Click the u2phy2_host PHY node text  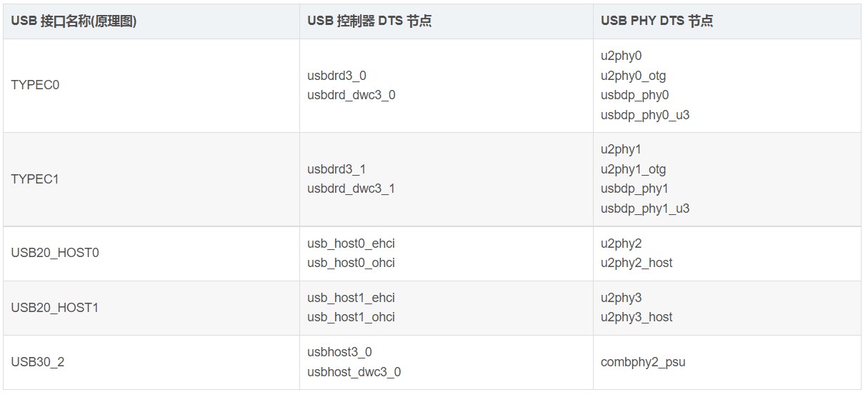coord(637,263)
